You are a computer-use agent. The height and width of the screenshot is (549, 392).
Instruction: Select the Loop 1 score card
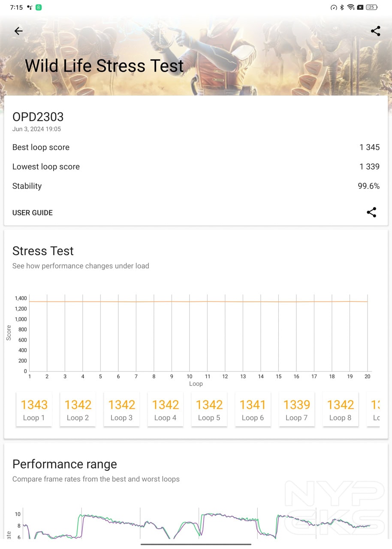[x=34, y=409]
